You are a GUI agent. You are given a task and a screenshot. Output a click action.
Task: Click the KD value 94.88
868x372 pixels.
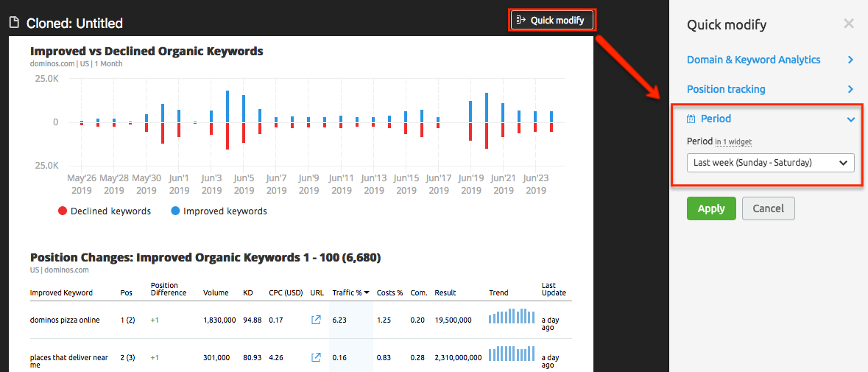point(253,320)
